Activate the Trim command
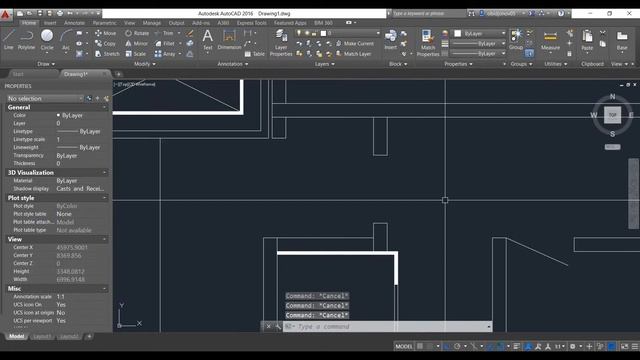The width and height of the screenshot is (640, 360). point(164,33)
